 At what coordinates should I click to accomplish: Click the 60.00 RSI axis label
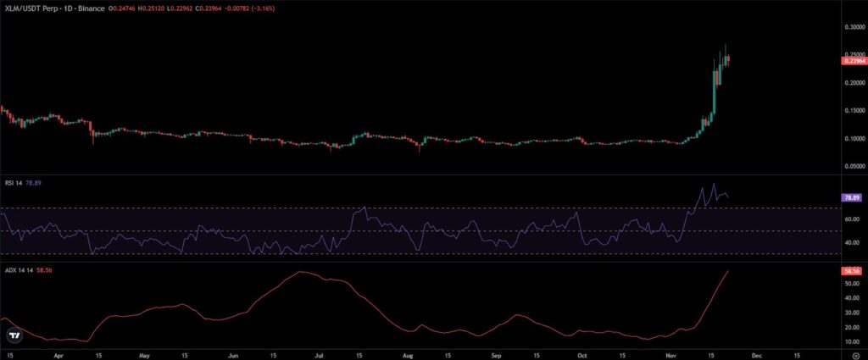pos(852,219)
